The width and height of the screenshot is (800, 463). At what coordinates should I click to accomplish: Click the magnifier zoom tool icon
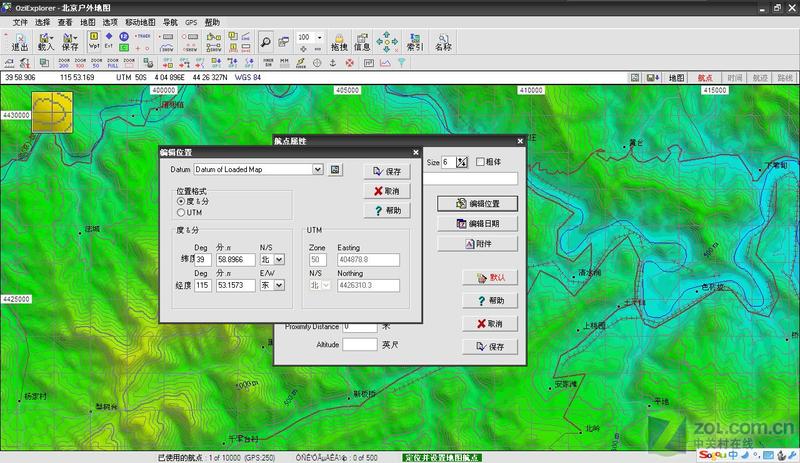pos(265,42)
